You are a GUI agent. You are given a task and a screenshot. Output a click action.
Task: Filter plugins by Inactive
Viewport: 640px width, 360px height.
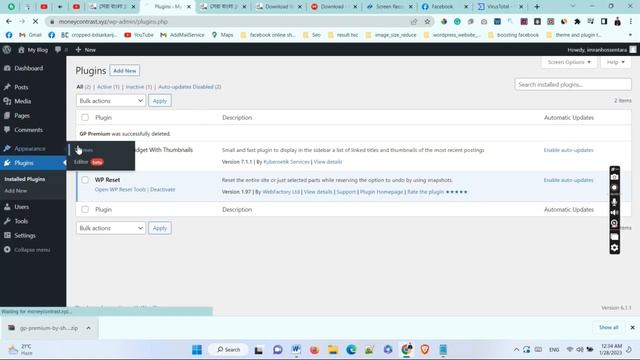coord(138,87)
